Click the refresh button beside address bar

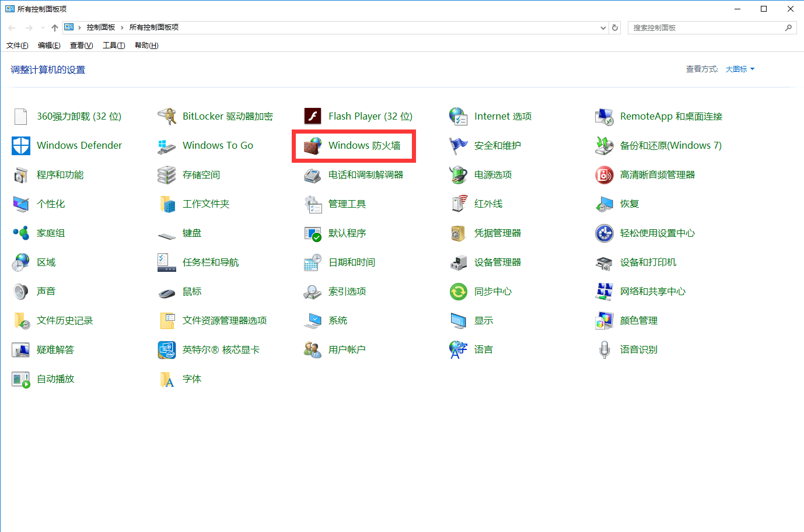[x=615, y=28]
